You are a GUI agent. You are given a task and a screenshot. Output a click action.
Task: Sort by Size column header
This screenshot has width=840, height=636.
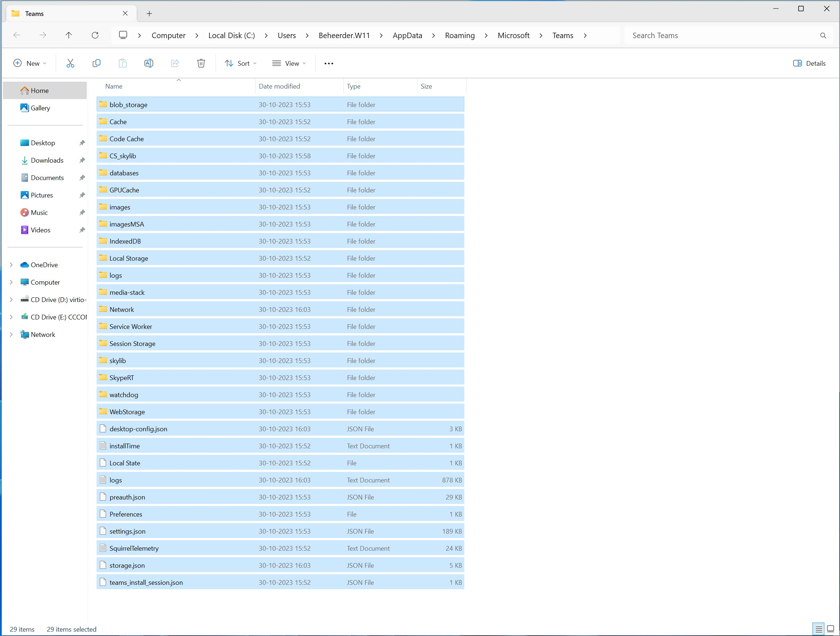[x=441, y=86]
